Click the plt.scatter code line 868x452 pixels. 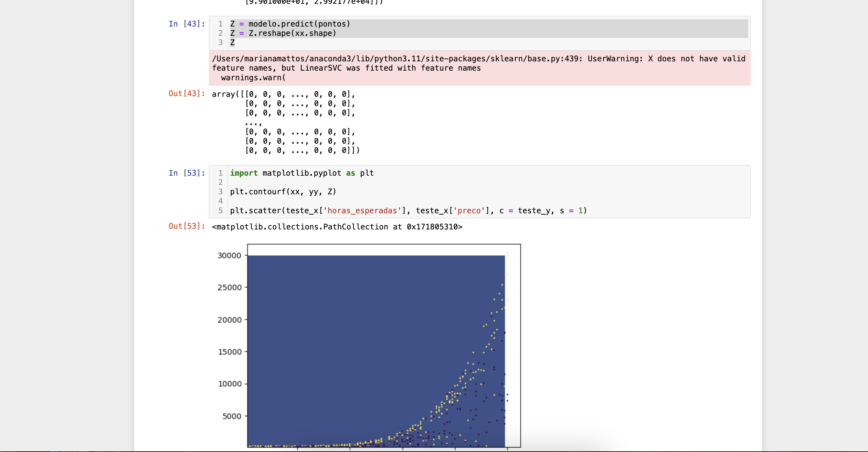click(x=408, y=210)
